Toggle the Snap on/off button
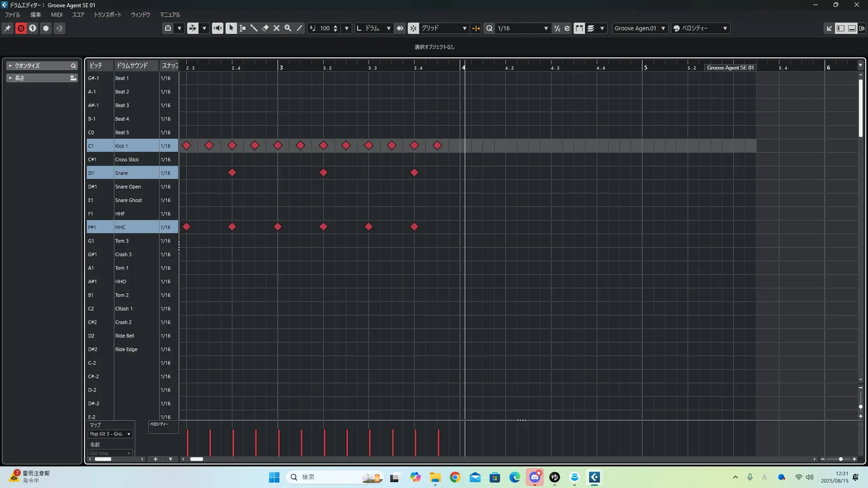The image size is (868, 488). point(413,28)
